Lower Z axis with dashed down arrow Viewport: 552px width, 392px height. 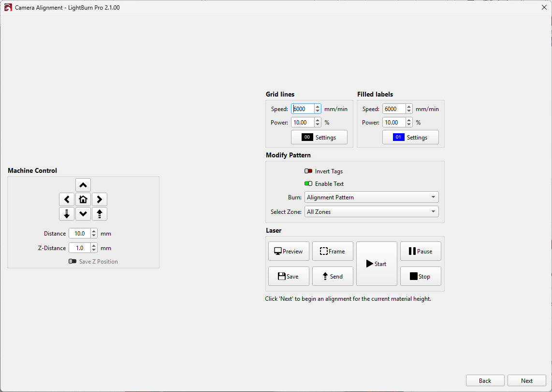(x=67, y=214)
